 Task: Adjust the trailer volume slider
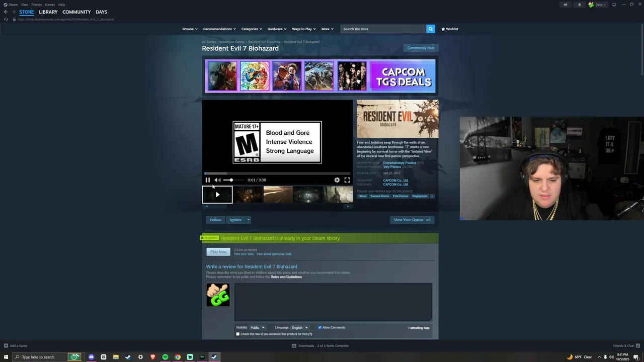pyautogui.click(x=233, y=180)
